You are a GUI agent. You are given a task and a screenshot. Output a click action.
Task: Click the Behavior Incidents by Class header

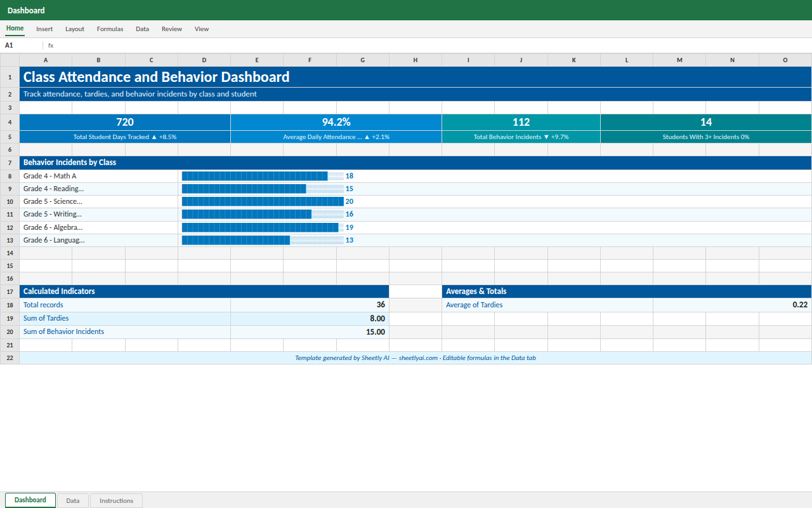(x=416, y=163)
